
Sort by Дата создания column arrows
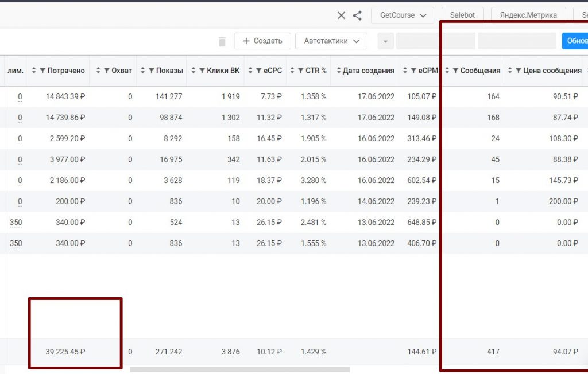click(338, 71)
